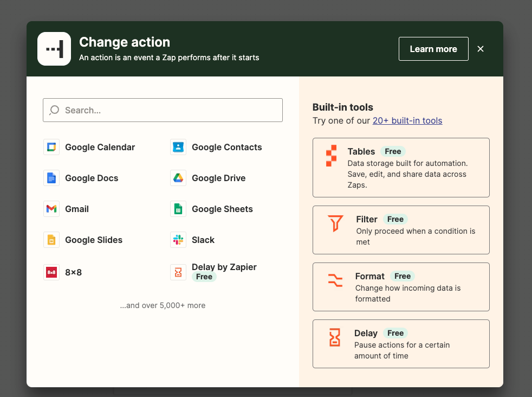
Task: Choose the Format built-in tool card
Action: tap(401, 287)
